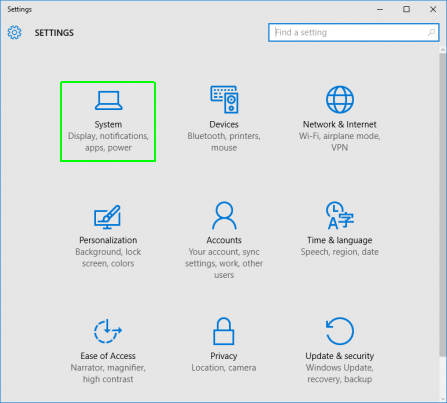Click the Ease of Access label
Screen dimensions: 447x403
coord(108,356)
